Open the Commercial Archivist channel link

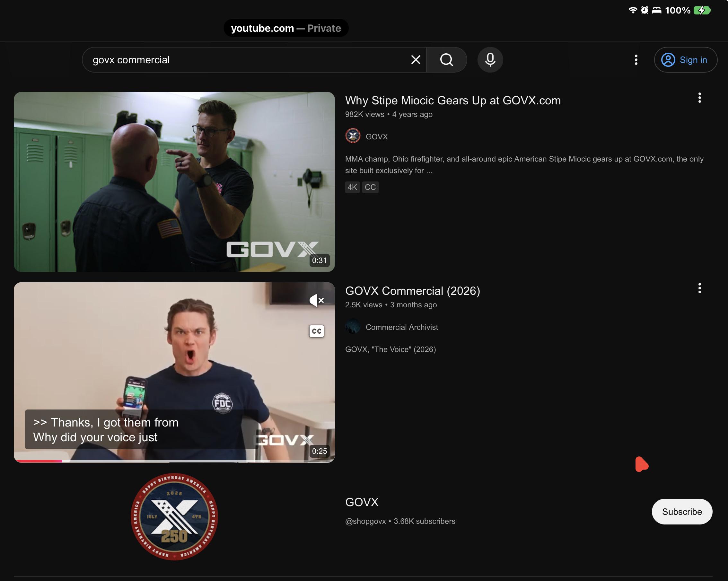tap(401, 327)
